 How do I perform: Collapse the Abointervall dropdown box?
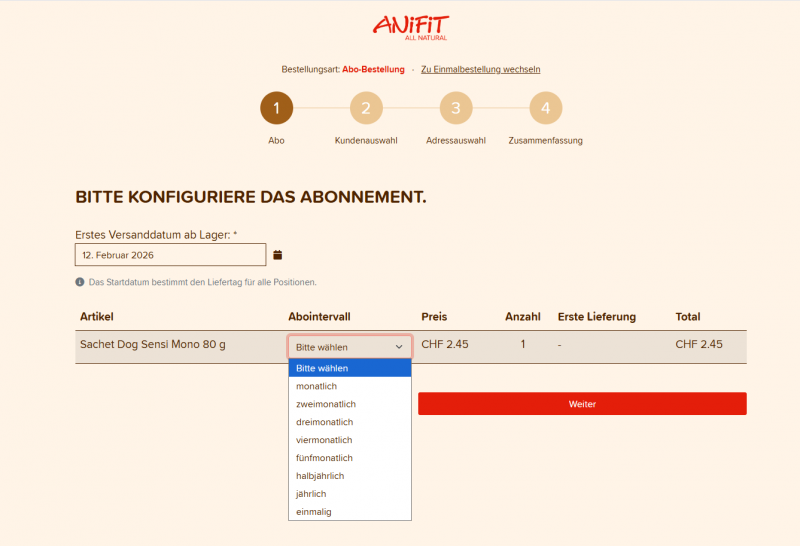click(350, 346)
